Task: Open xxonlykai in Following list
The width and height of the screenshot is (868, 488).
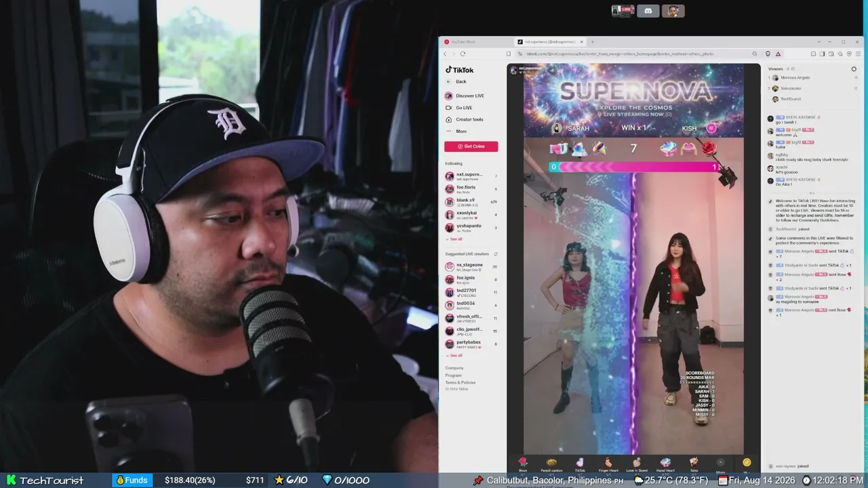Action: coord(471,215)
